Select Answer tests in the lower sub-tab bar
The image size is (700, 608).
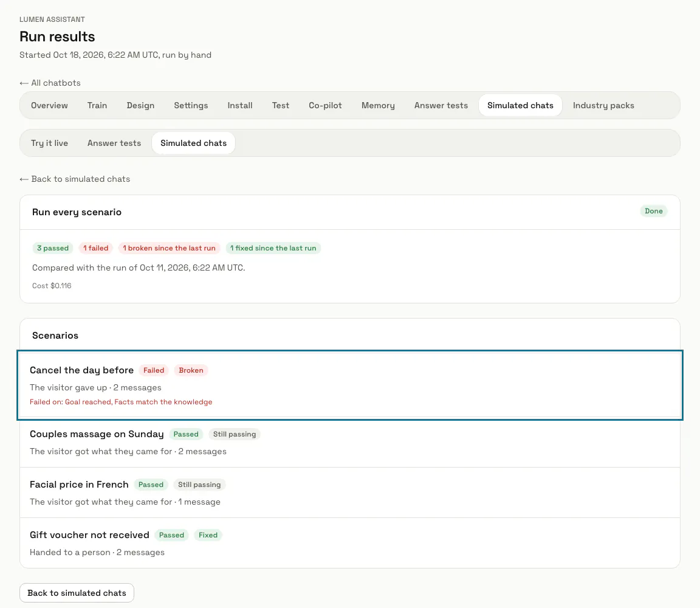(114, 143)
